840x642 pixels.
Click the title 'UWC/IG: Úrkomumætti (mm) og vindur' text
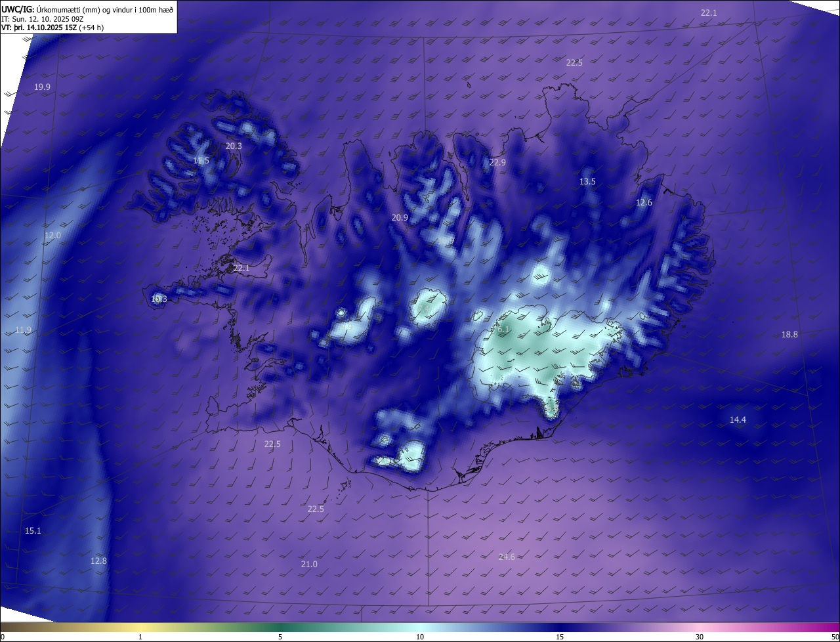click(87, 9)
